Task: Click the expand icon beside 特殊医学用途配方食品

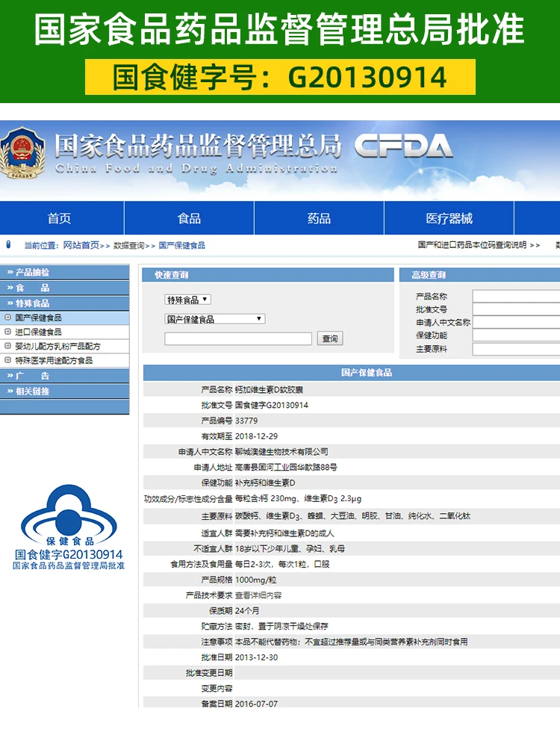Action: click(7, 360)
